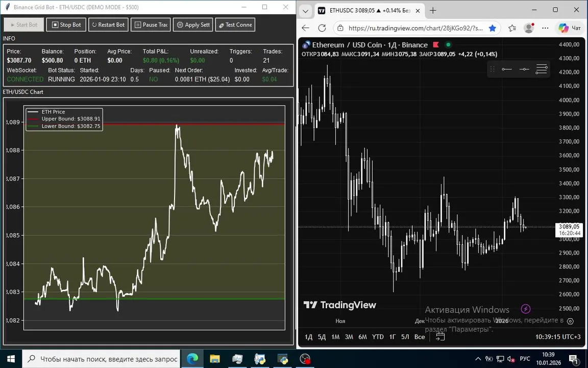Select the 5Д date range
The height and width of the screenshot is (368, 588).
coord(322,337)
